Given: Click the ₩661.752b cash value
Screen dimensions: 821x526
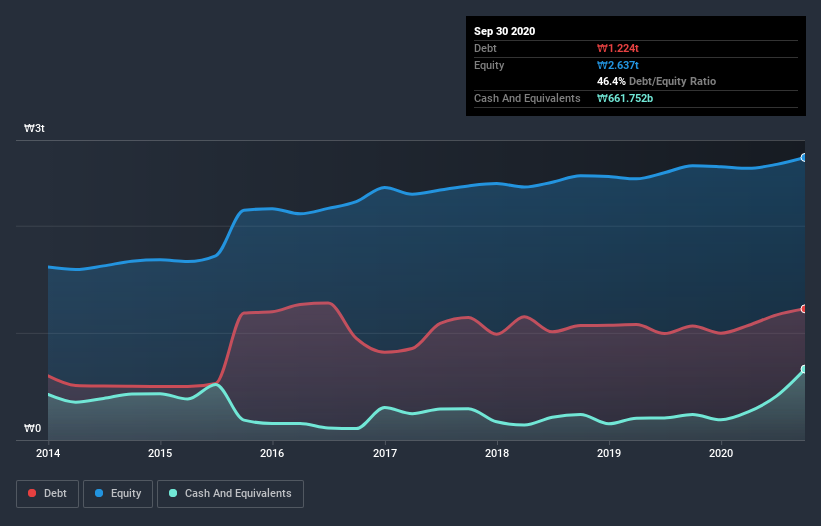Looking at the screenshot, I should 625,98.
